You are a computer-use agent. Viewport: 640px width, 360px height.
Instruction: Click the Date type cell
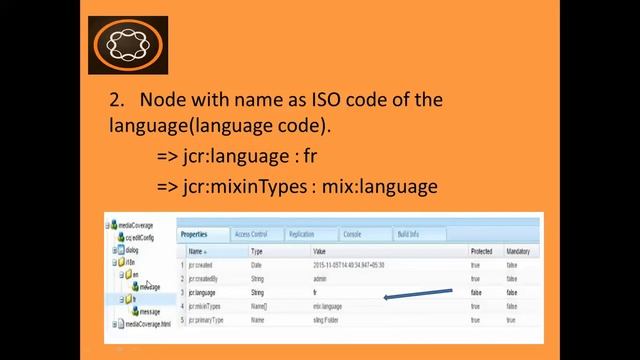[256, 265]
